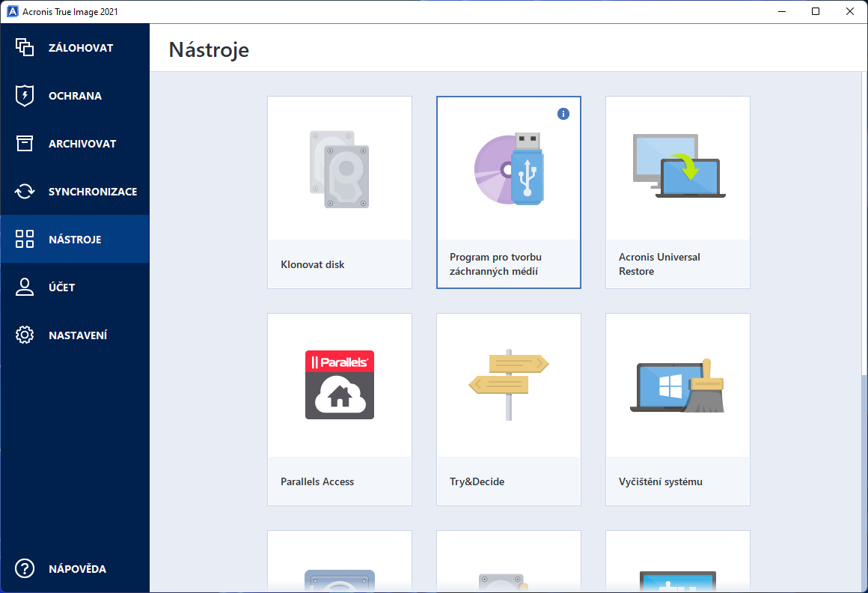Viewport: 868px width, 593px height.
Task: Select the Try&Decide signpost tile
Action: tap(509, 409)
